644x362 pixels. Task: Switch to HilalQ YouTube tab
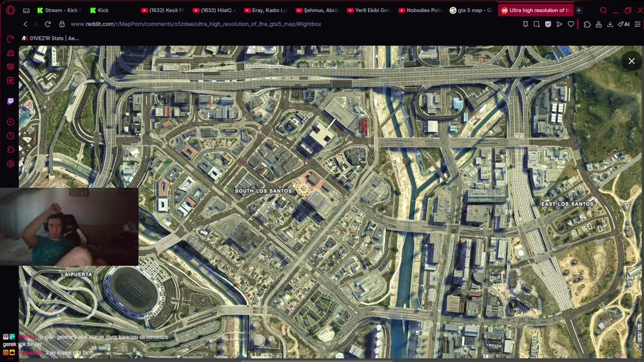tap(214, 10)
